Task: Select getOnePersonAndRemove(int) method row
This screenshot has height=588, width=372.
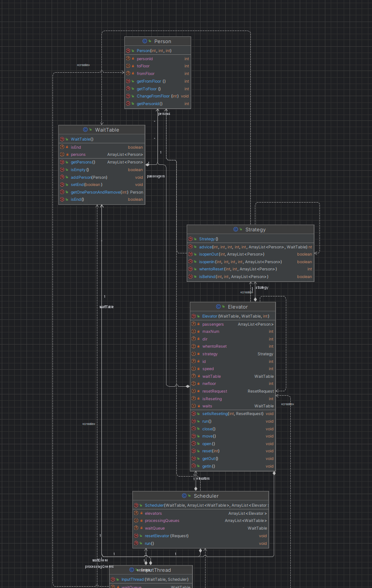Action: (x=102, y=192)
